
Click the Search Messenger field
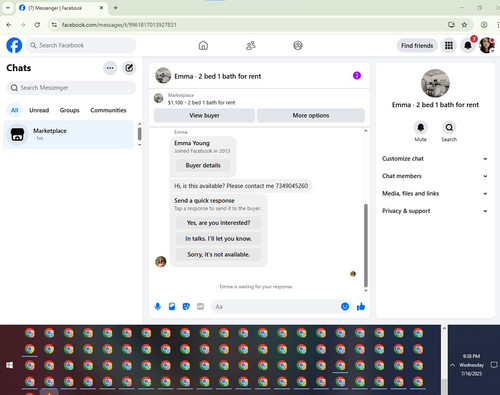pyautogui.click(x=71, y=88)
